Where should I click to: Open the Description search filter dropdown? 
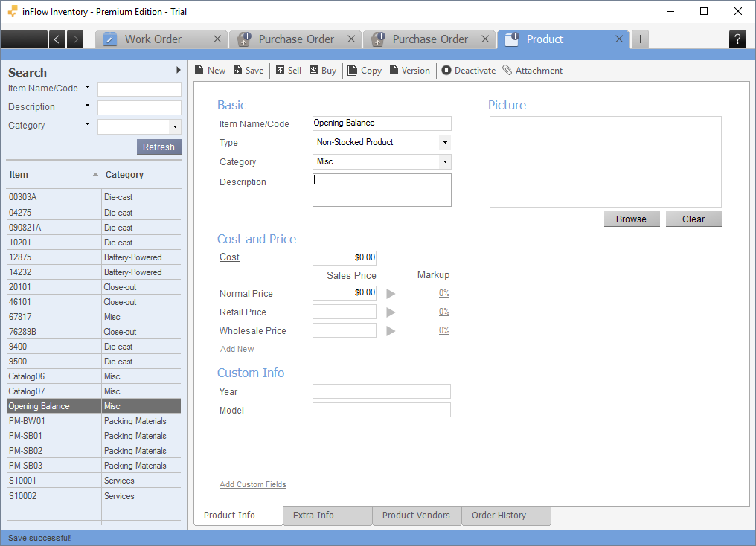87,106
